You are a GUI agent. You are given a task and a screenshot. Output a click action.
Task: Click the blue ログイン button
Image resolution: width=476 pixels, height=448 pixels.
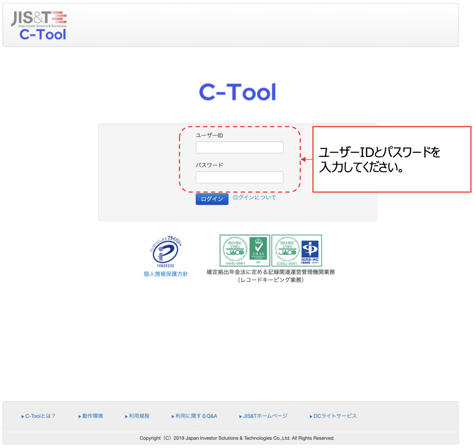tap(212, 199)
